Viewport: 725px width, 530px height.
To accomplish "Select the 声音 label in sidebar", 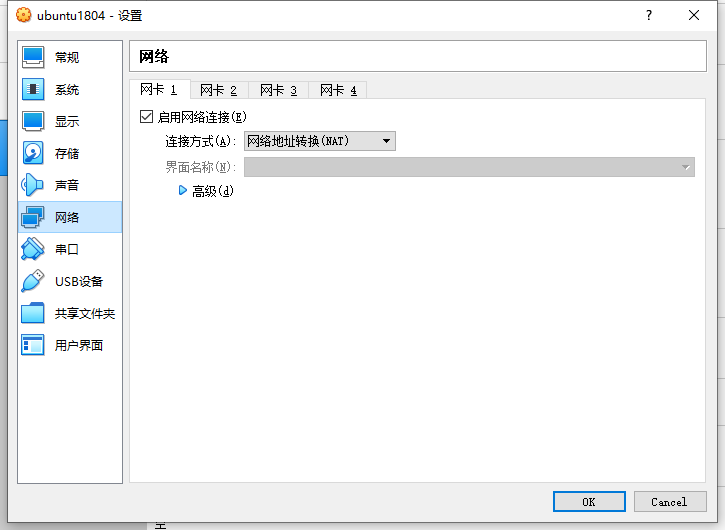I will tap(67, 185).
